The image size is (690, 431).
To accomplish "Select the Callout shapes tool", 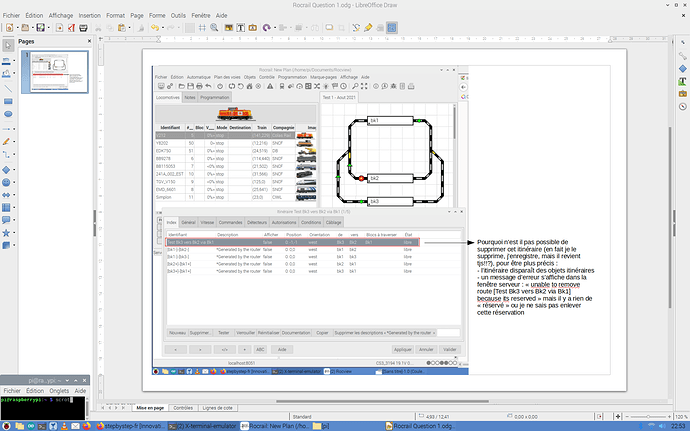I will coord(6,220).
